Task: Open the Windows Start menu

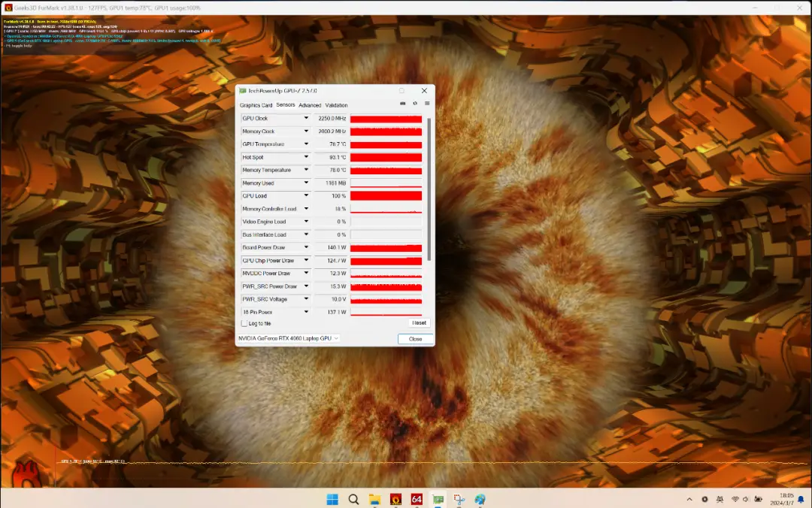Action: pyautogui.click(x=332, y=499)
